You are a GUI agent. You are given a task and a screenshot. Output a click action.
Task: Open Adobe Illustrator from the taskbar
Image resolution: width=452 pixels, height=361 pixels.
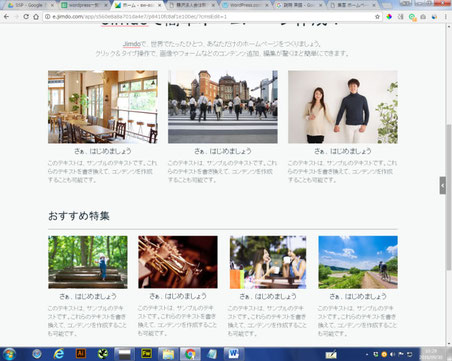pyautogui.click(x=80, y=354)
